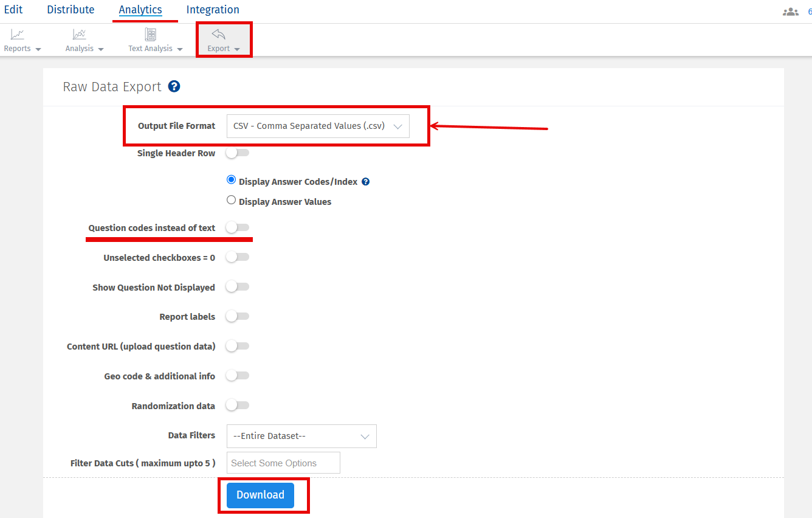Screen dimensions: 812x518
Task: Expand the Text Analysis dropdown arrow
Action: [180, 49]
